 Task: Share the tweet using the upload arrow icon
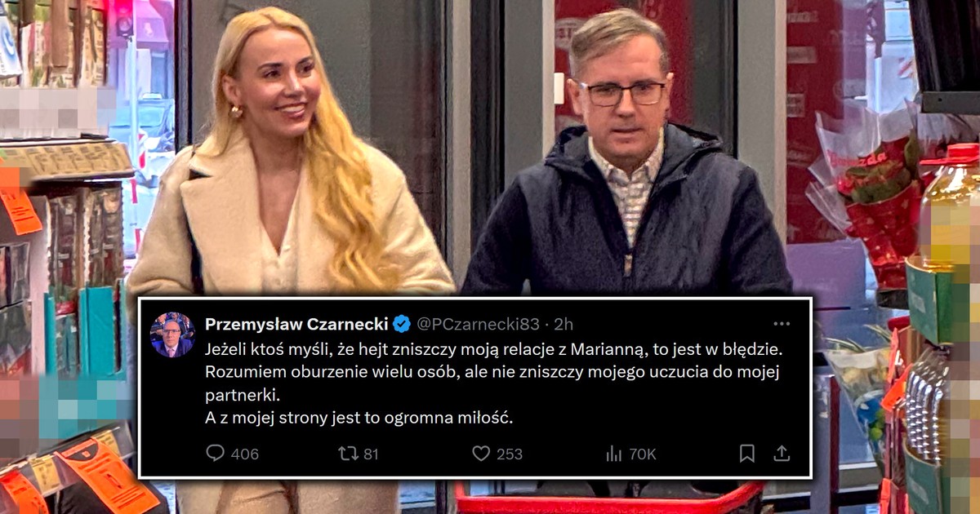pos(782,454)
